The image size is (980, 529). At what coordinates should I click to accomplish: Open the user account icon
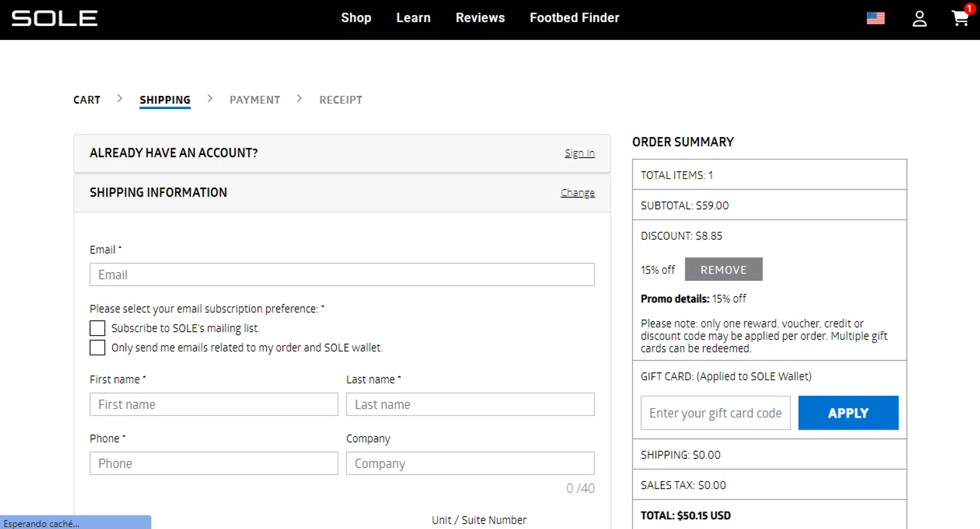click(920, 18)
